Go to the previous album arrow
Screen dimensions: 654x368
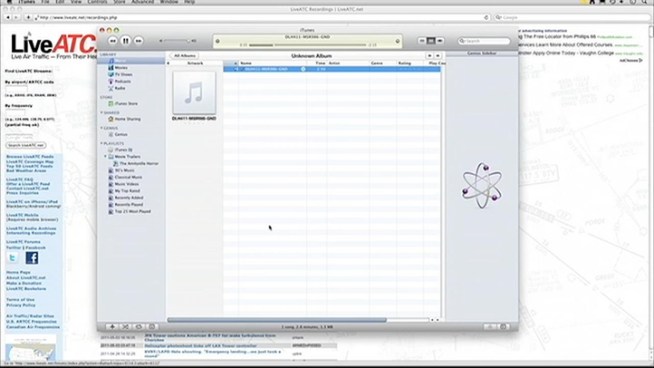(x=430, y=55)
